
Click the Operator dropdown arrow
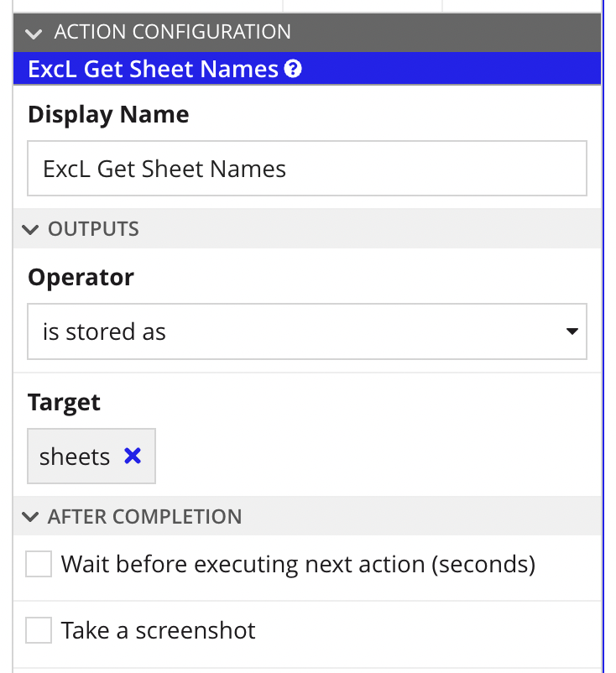tap(572, 331)
